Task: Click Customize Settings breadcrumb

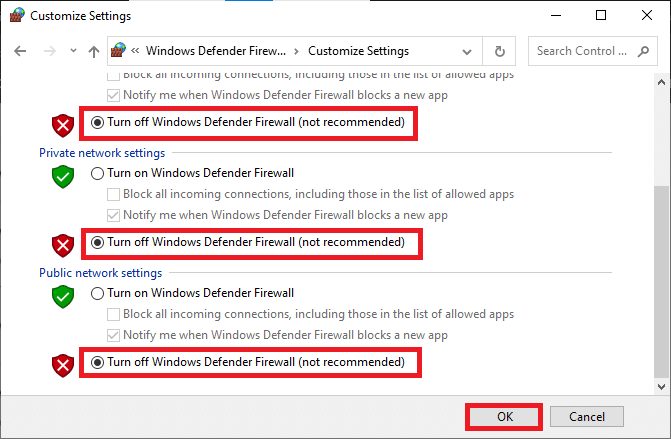Action: tap(359, 51)
